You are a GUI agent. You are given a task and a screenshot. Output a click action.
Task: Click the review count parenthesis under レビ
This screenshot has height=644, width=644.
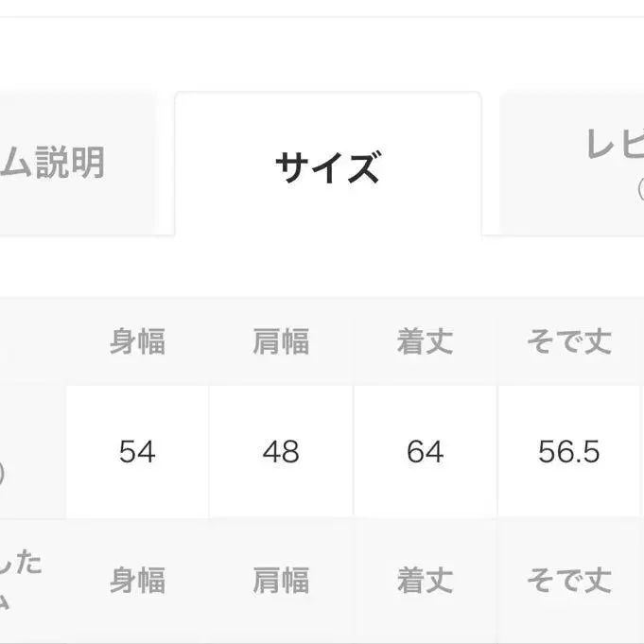(x=638, y=190)
